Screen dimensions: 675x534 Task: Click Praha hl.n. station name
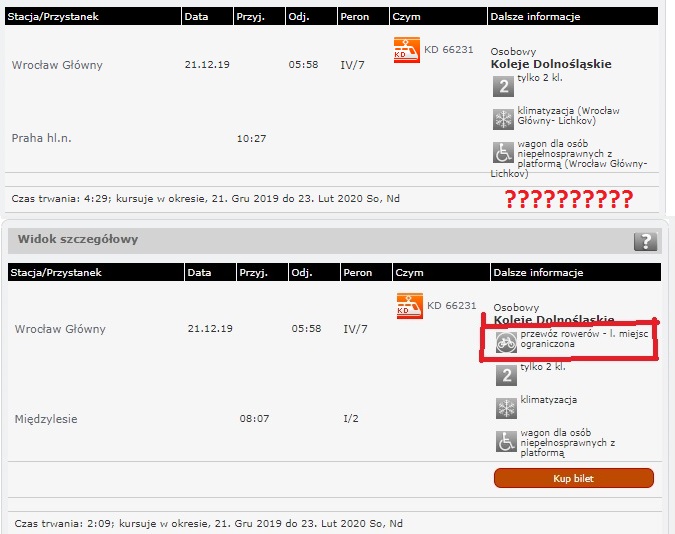pos(41,138)
